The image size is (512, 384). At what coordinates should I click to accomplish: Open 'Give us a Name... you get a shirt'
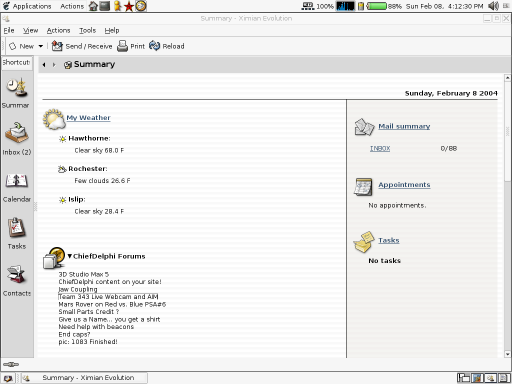coord(109,319)
